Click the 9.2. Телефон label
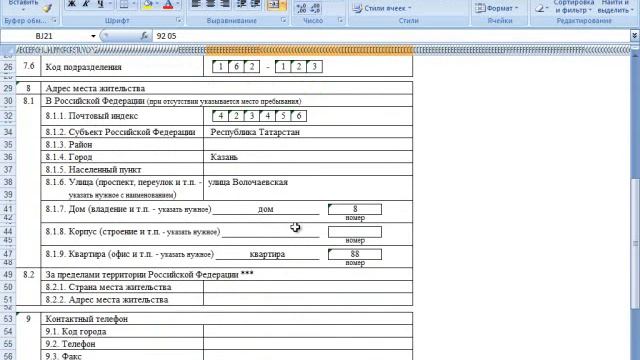This screenshot has width=640, height=360. click(x=71, y=344)
